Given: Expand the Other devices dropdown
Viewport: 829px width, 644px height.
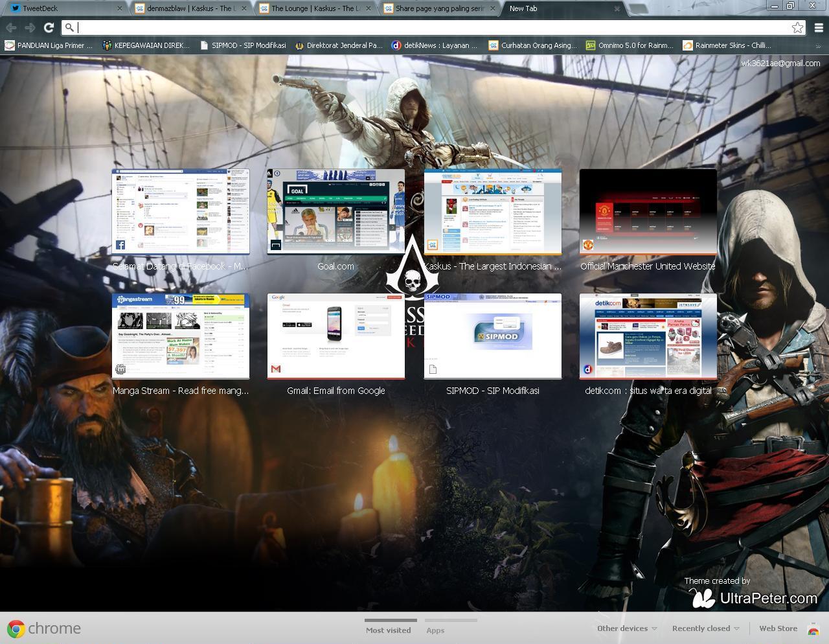Looking at the screenshot, I should [x=626, y=628].
